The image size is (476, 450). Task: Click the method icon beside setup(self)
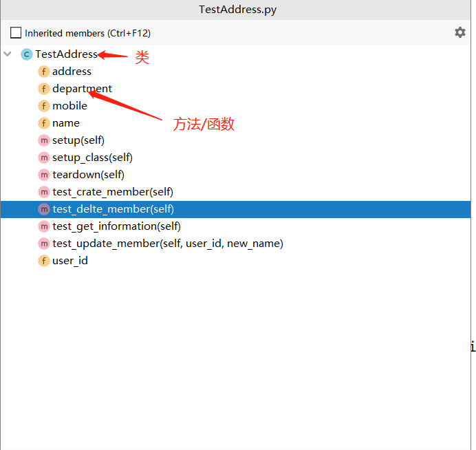(x=44, y=140)
